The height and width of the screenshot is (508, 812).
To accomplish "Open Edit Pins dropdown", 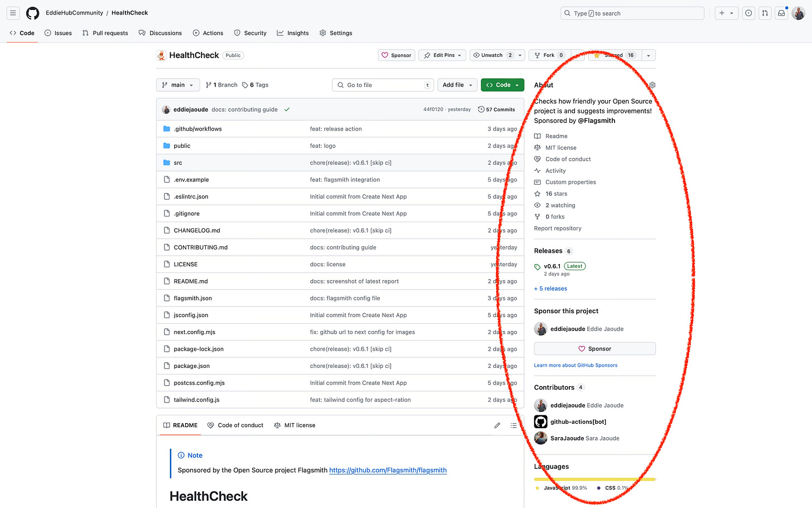I will [442, 55].
